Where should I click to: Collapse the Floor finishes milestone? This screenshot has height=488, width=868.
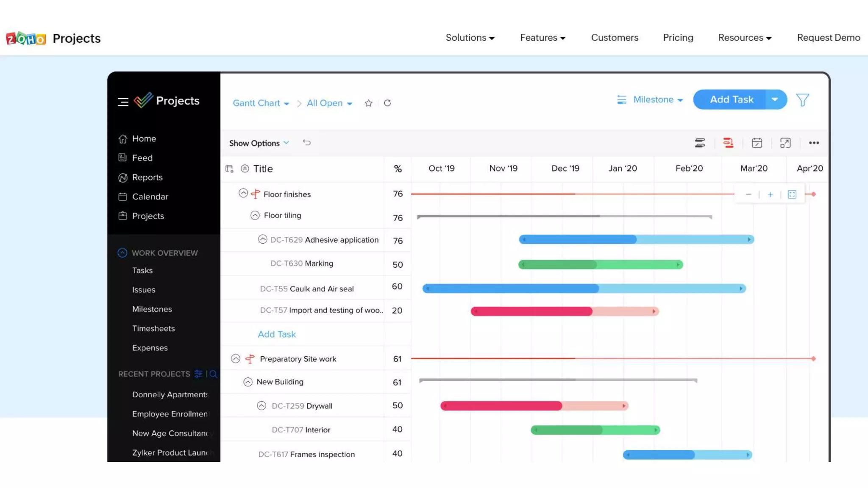point(243,194)
